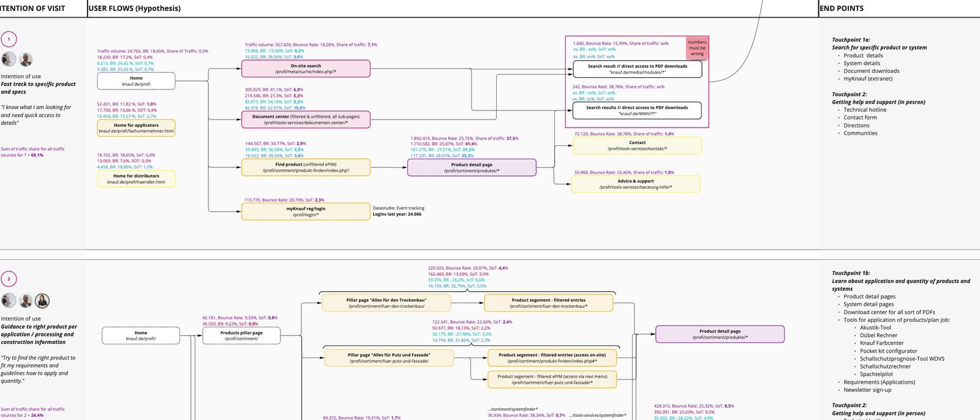This screenshot has height=420, width=980.
Task: Click the 'Dübel Rechner' list entry
Action: pyautogui.click(x=878, y=336)
